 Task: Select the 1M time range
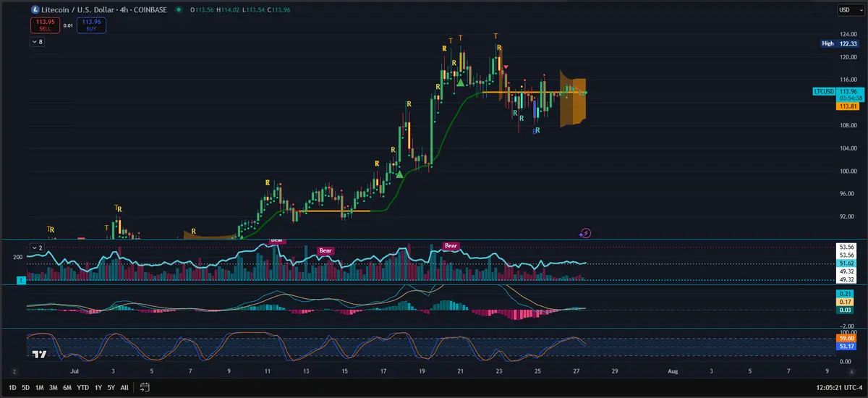click(40, 387)
